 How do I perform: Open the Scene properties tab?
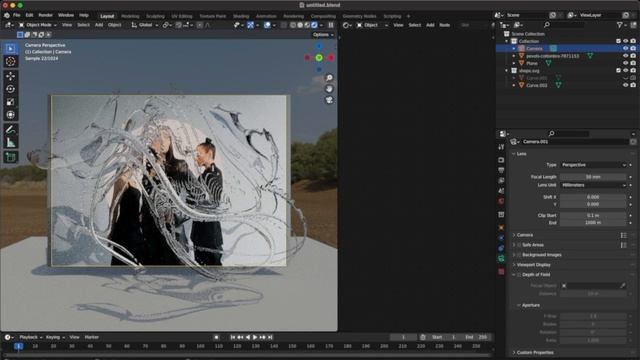(501, 191)
